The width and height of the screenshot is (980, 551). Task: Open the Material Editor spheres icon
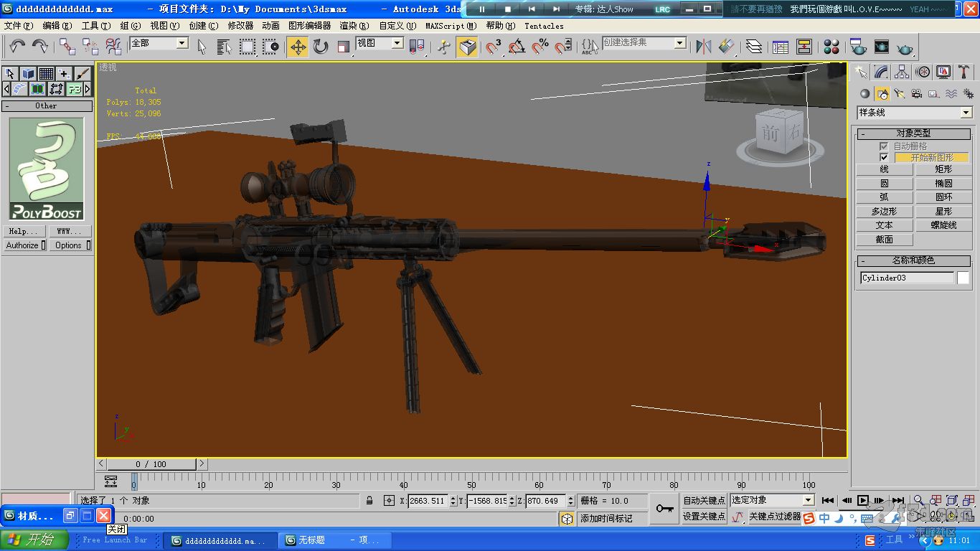tap(831, 47)
